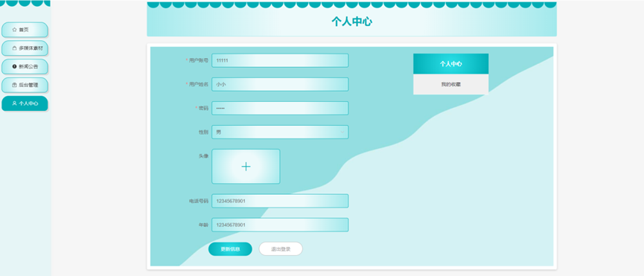Focus the 用户账号 field showing 11111

[280, 60]
